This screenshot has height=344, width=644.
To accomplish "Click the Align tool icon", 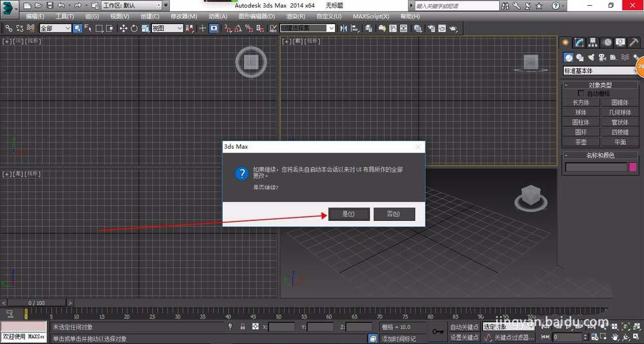I will [354, 28].
